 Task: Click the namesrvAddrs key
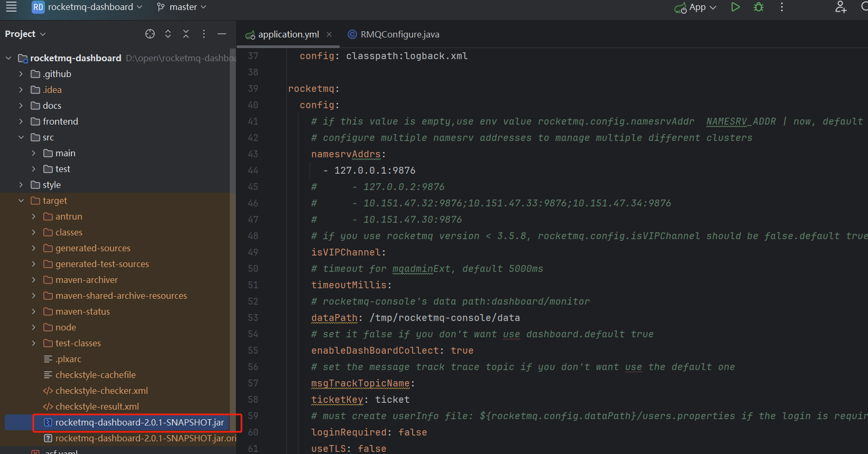(x=346, y=154)
